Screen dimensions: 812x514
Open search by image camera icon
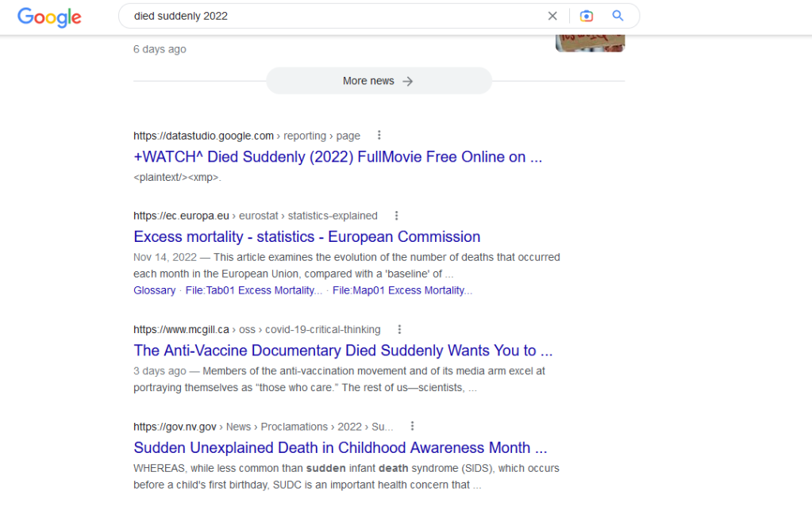(587, 16)
